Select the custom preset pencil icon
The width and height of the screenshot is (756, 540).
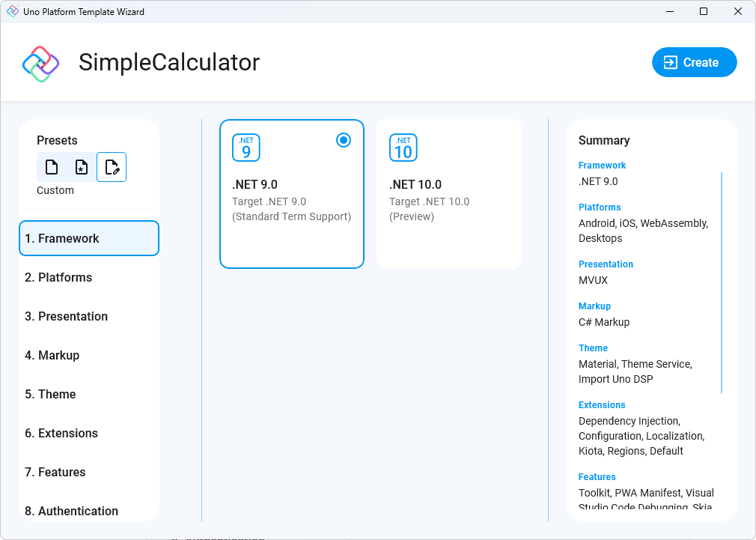point(111,166)
